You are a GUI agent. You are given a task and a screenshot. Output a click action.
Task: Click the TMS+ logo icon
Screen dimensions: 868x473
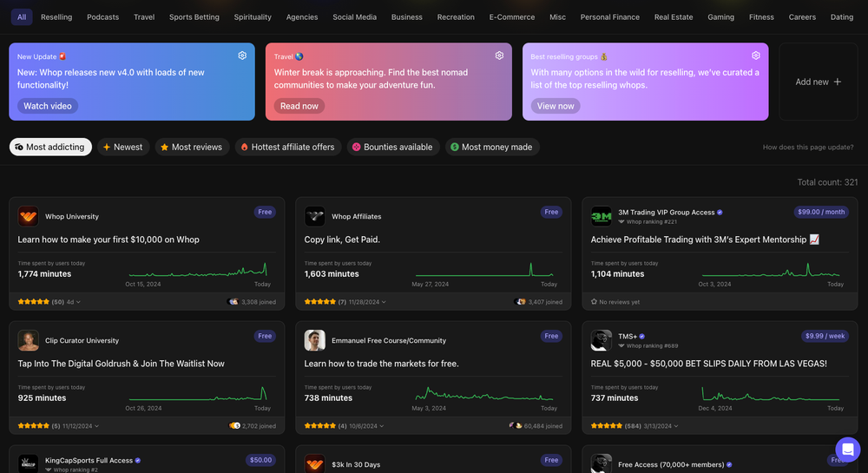click(602, 340)
